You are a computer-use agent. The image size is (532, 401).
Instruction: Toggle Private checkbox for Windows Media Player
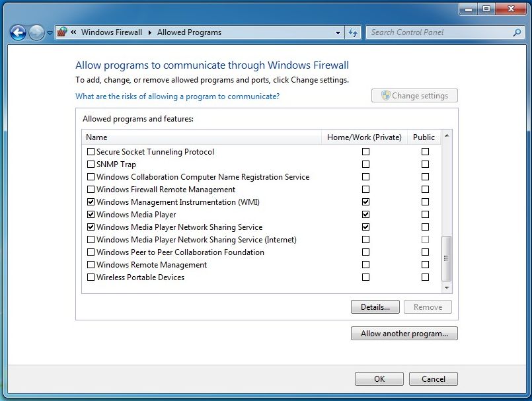pyautogui.click(x=365, y=215)
